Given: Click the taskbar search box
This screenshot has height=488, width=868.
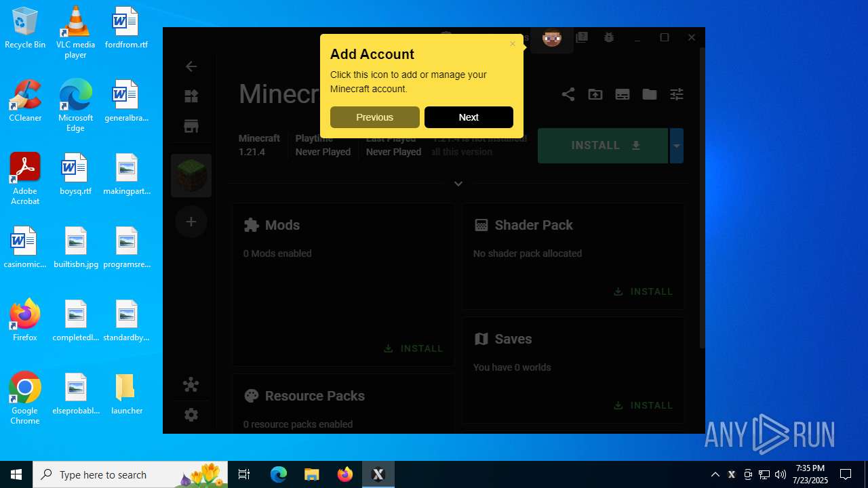Looking at the screenshot, I should (x=132, y=474).
